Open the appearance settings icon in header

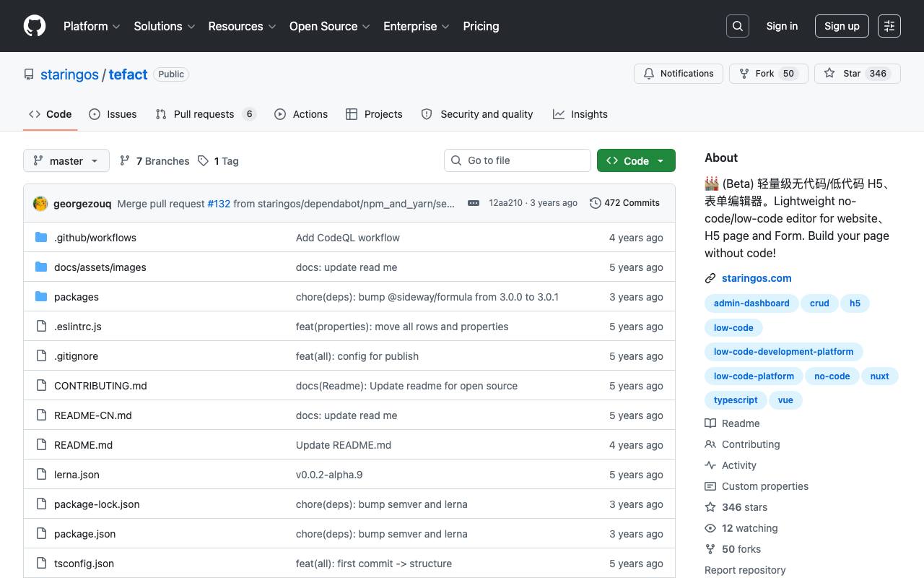pyautogui.click(x=889, y=26)
